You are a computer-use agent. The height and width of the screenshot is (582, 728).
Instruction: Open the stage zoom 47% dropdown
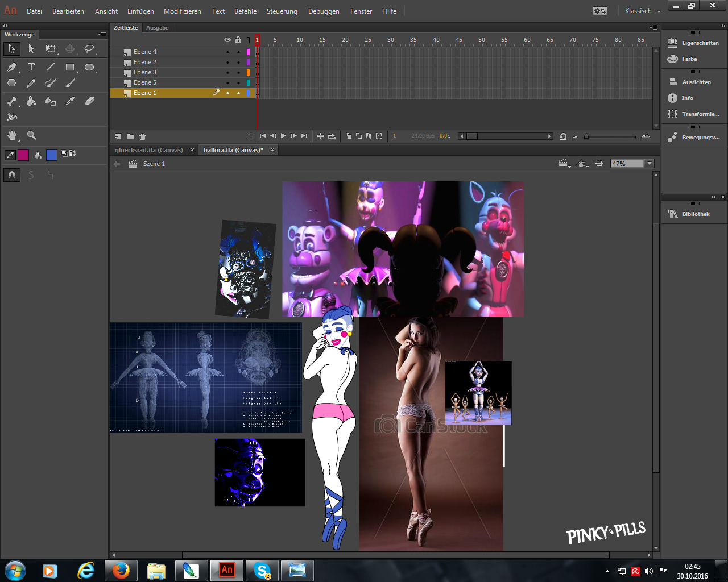tap(650, 164)
